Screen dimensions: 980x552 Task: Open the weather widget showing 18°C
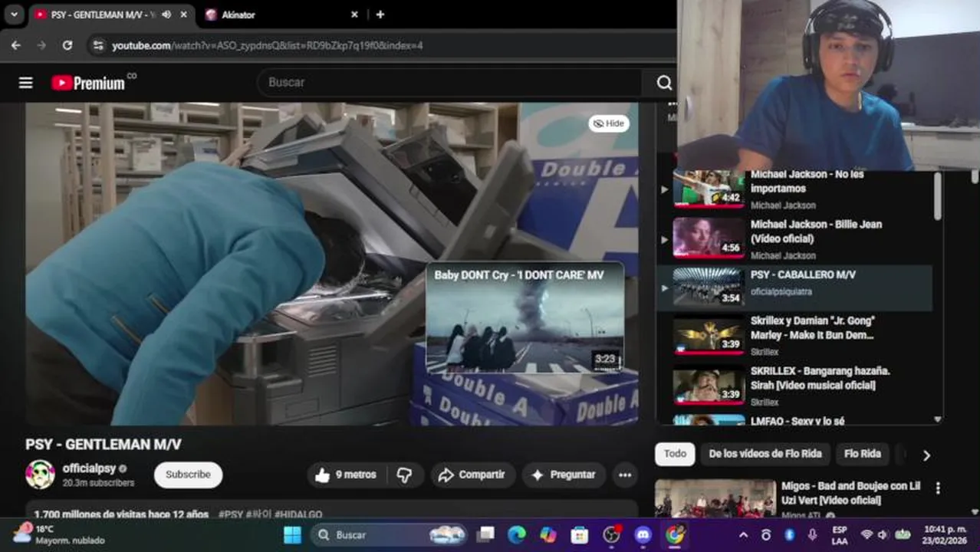pos(60,534)
